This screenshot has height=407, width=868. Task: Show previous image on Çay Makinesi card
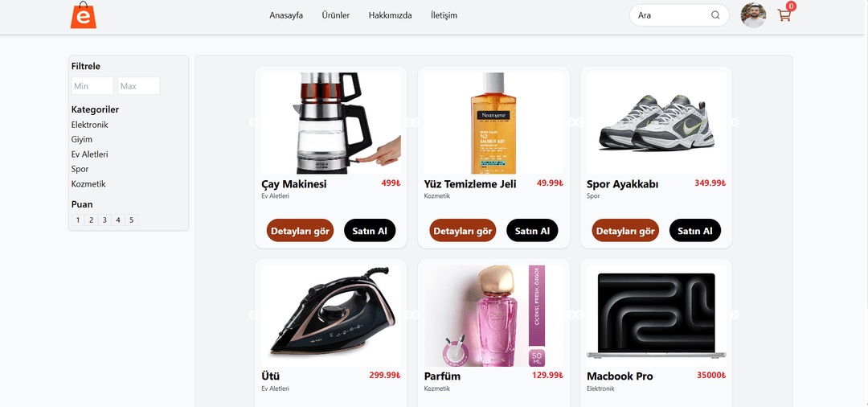(252, 122)
